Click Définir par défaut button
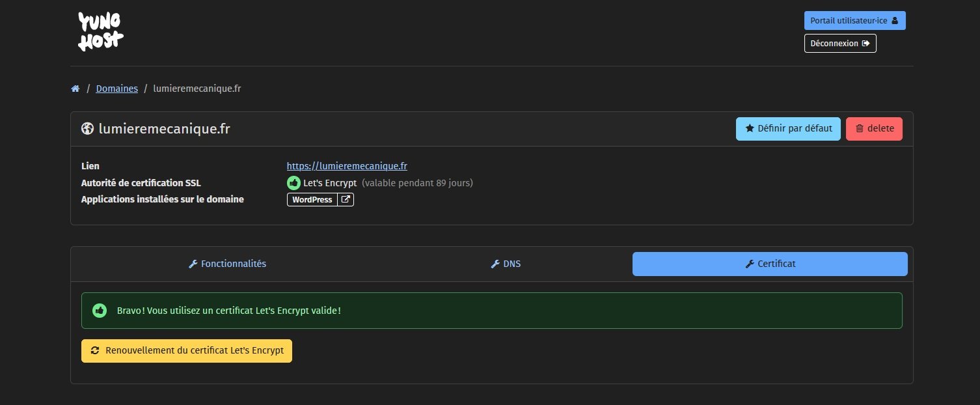 (x=788, y=129)
